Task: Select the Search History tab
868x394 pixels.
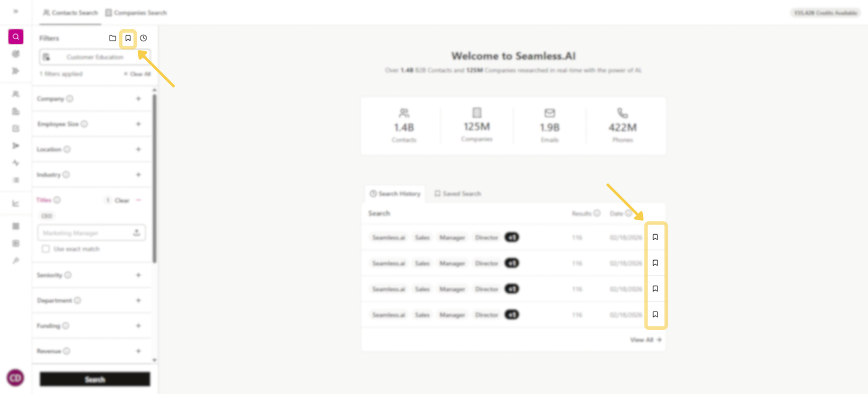Action: tap(395, 193)
